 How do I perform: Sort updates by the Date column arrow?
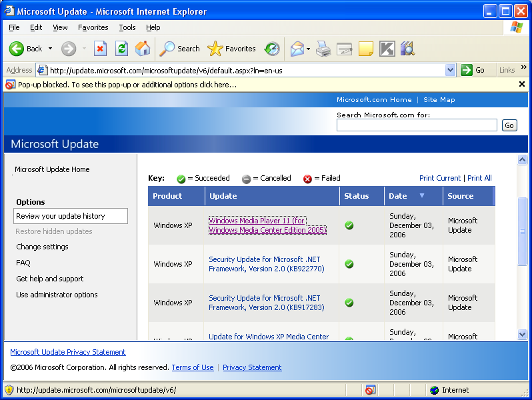(421, 196)
